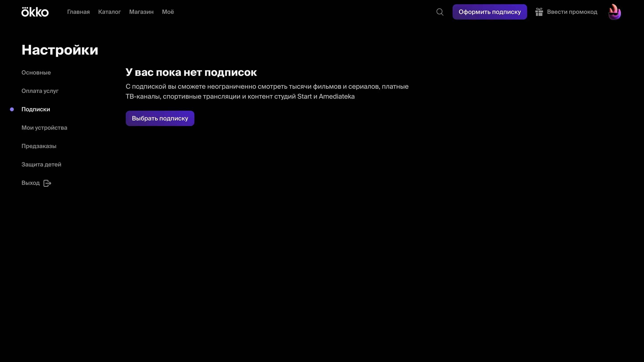This screenshot has height=362, width=644.
Task: Click Ввести промокод link
Action: pos(572,12)
